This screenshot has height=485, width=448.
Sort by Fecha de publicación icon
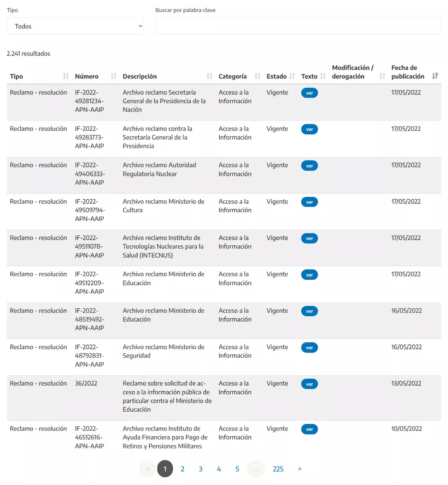point(435,76)
